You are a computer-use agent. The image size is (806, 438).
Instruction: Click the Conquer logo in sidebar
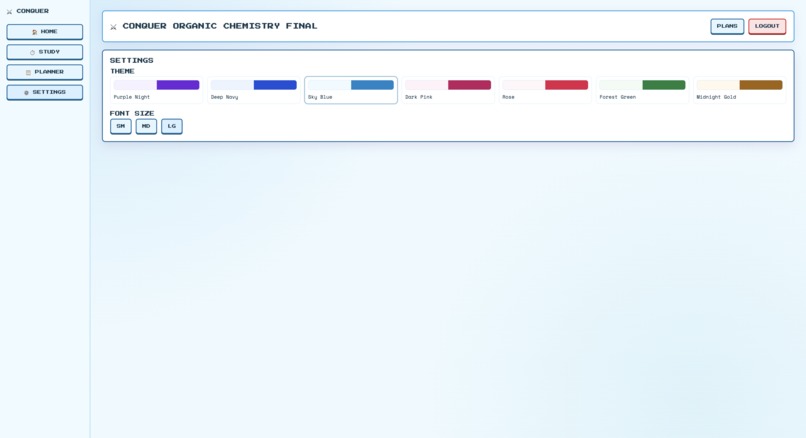[x=28, y=11]
